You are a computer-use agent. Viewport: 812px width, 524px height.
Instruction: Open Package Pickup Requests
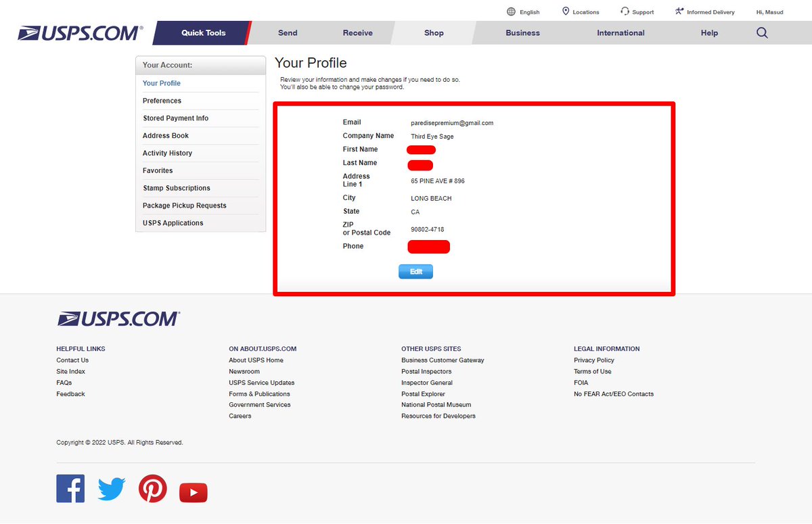(185, 206)
